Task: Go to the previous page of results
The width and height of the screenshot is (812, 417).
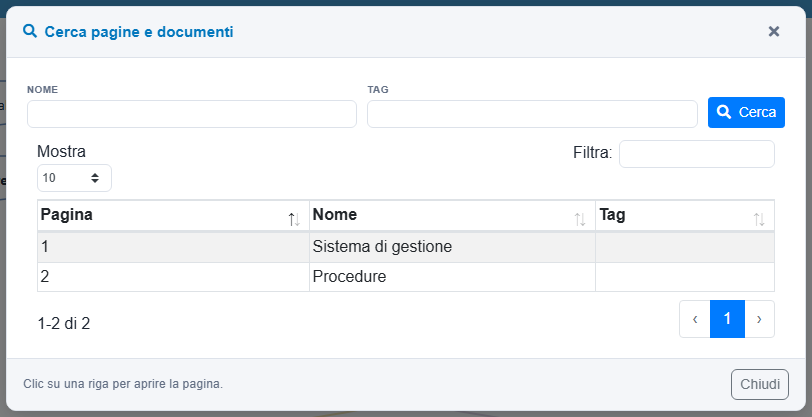Action: coord(694,319)
